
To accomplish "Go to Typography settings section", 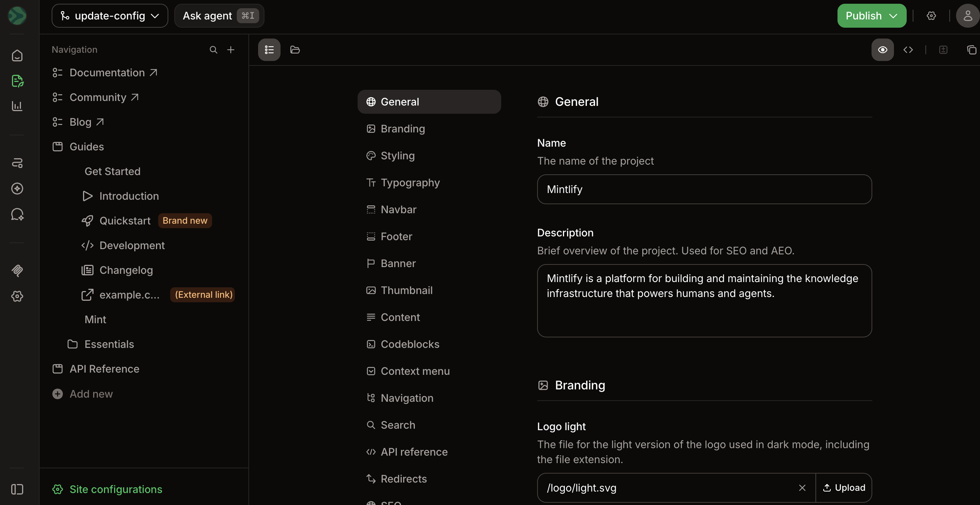I will click(429, 182).
